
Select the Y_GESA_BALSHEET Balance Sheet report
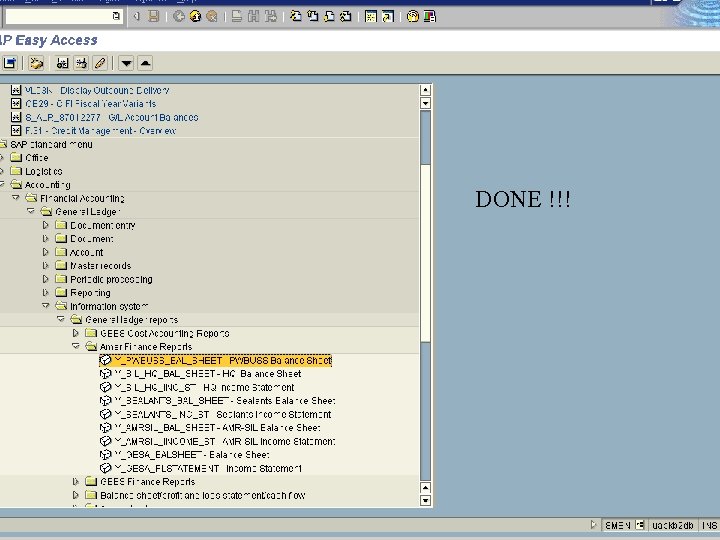pyautogui.click(x=191, y=455)
